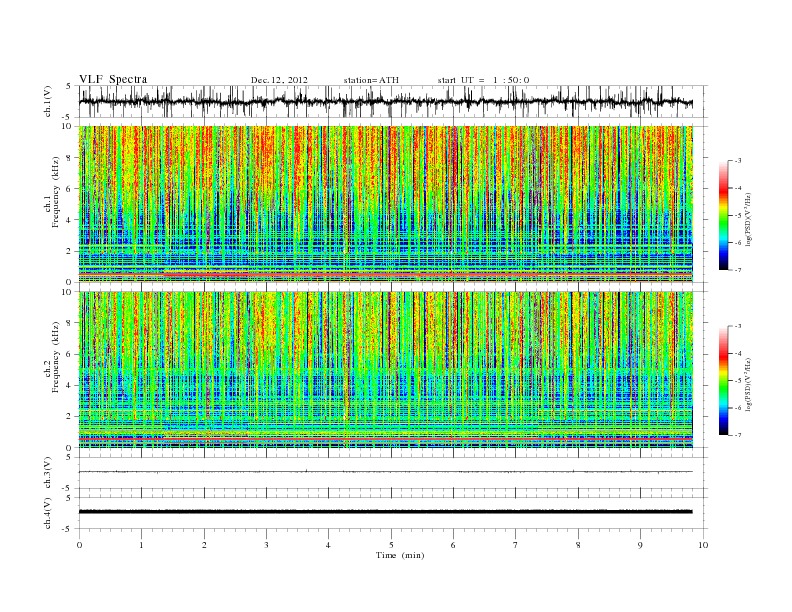792x612 pixels.
Task: Click the time axis tick label "8"
Action: (578, 545)
